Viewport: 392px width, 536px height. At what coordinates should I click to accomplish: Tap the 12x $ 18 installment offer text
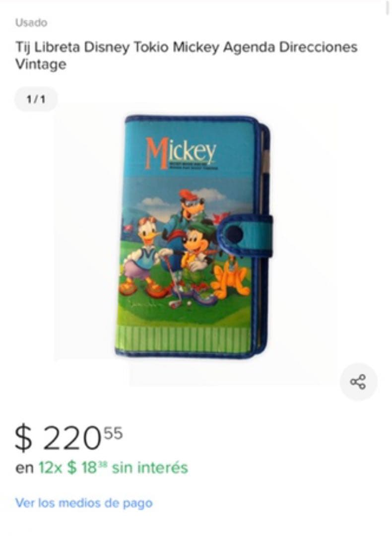72,468
